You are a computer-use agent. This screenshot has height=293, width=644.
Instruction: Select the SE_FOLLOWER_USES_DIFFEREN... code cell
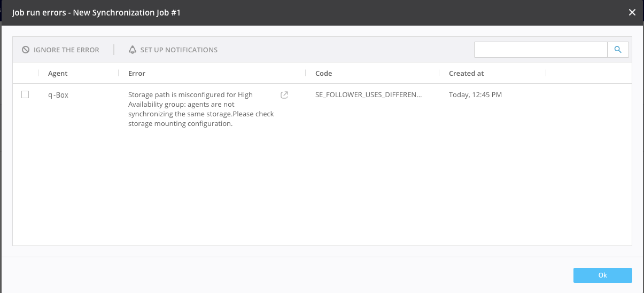(x=368, y=95)
